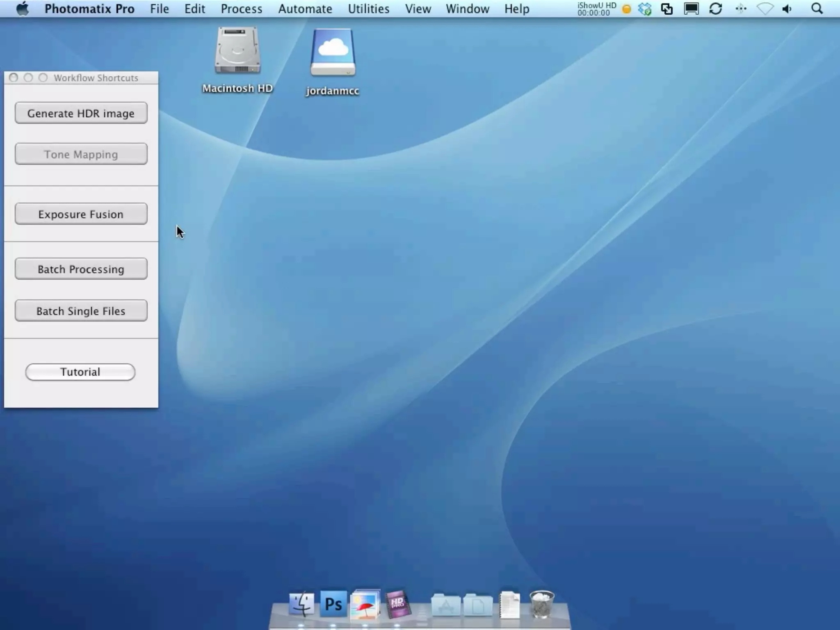840x630 pixels.
Task: Click the Exposure Fusion button
Action: pyautogui.click(x=81, y=214)
